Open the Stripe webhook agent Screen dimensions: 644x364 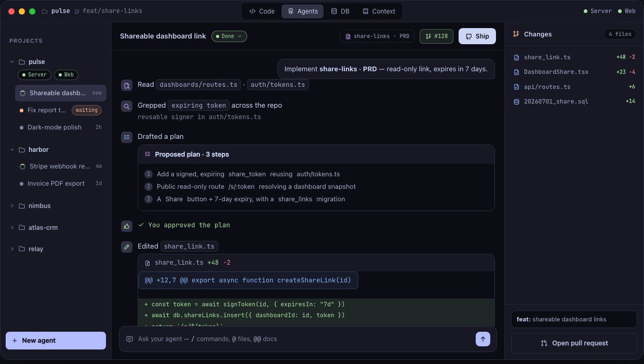(x=61, y=166)
